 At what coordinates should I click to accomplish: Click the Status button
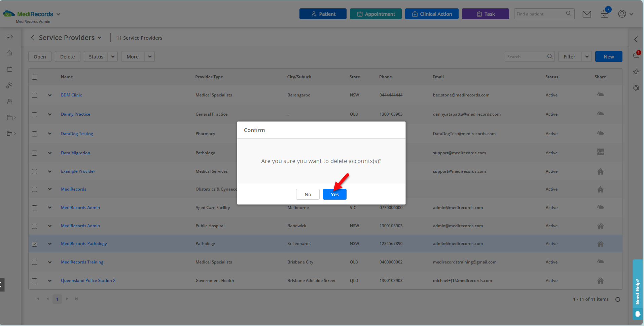coord(96,56)
